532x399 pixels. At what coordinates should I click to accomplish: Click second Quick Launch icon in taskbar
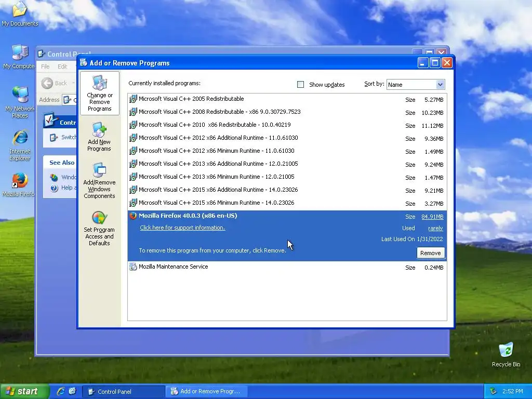tap(72, 391)
